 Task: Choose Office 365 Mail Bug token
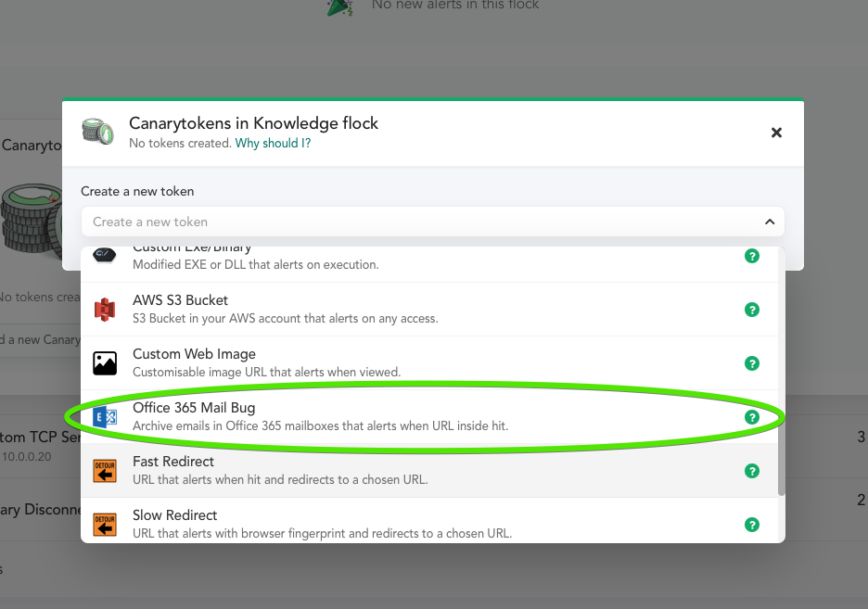[x=429, y=416]
